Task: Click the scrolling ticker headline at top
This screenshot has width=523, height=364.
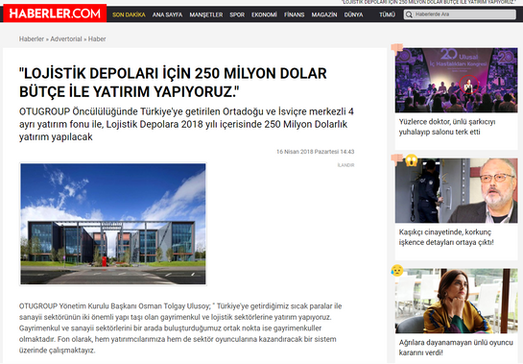Action: 429,2
